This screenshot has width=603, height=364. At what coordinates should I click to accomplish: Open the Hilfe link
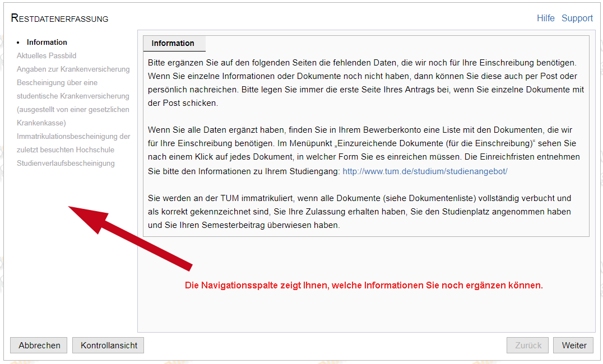pos(545,18)
